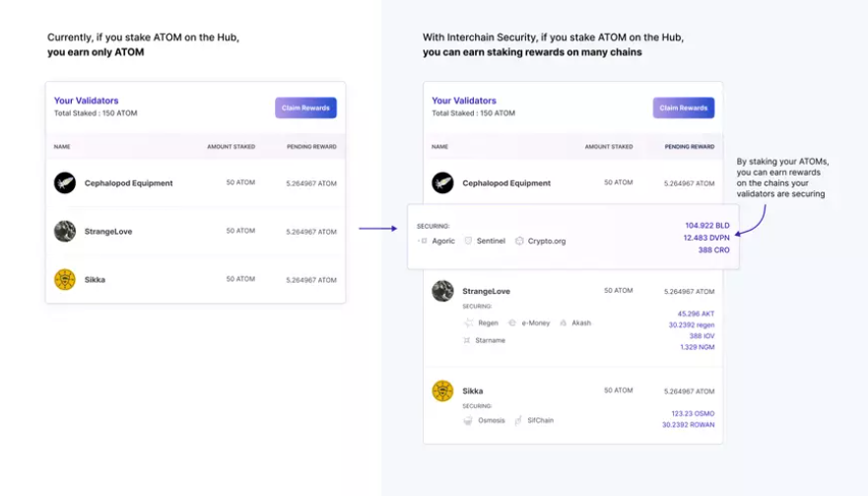Select the Akash network icon
This screenshot has width=868, height=496.
[x=564, y=322]
